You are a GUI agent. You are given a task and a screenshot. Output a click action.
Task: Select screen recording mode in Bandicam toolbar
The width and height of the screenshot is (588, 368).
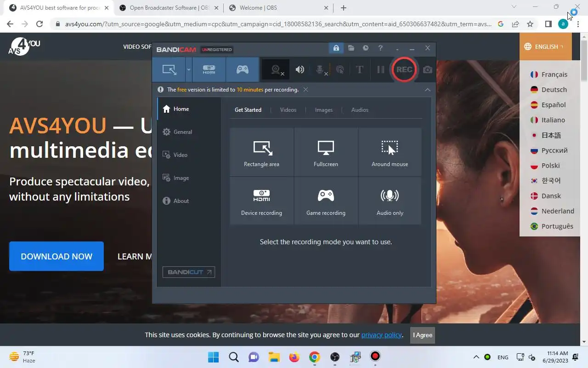tap(169, 69)
